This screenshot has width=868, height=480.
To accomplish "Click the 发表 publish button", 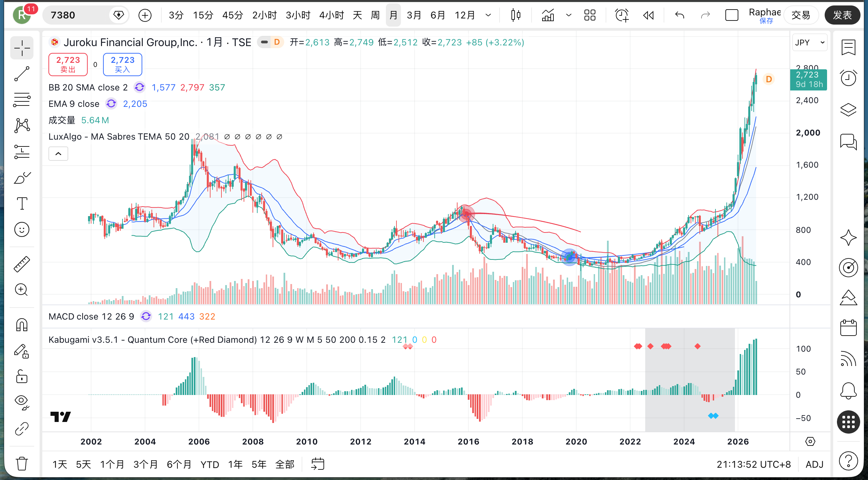I will (x=842, y=15).
